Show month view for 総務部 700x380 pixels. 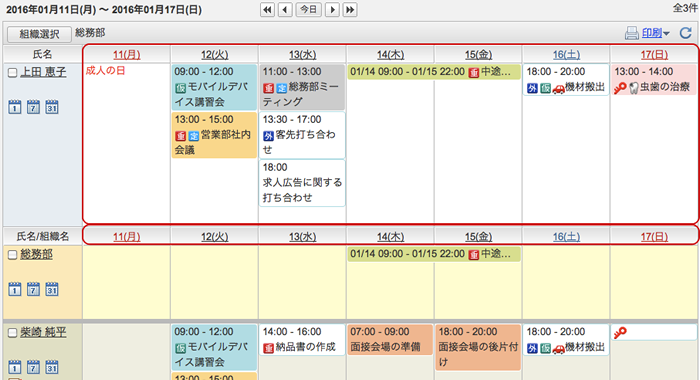pyautogui.click(x=52, y=289)
